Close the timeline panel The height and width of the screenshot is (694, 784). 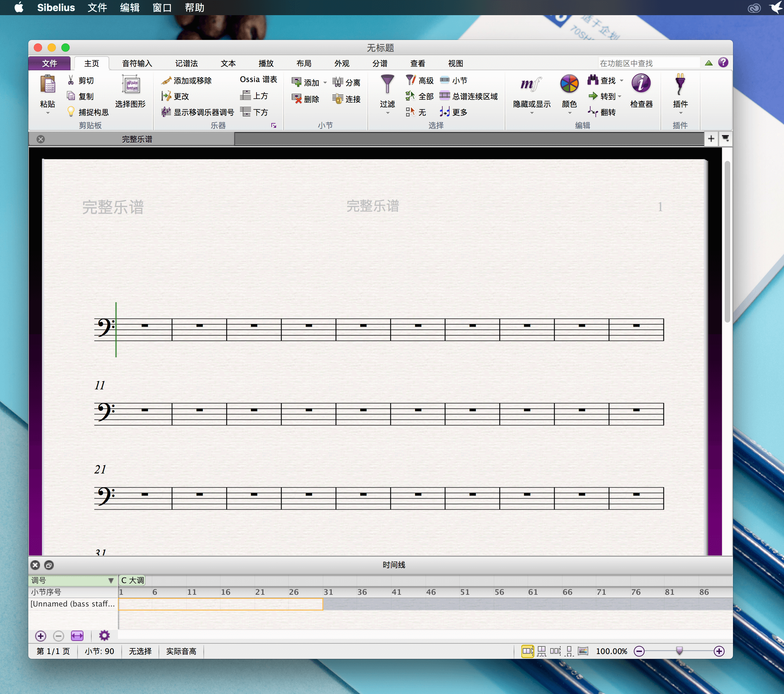[35, 565]
